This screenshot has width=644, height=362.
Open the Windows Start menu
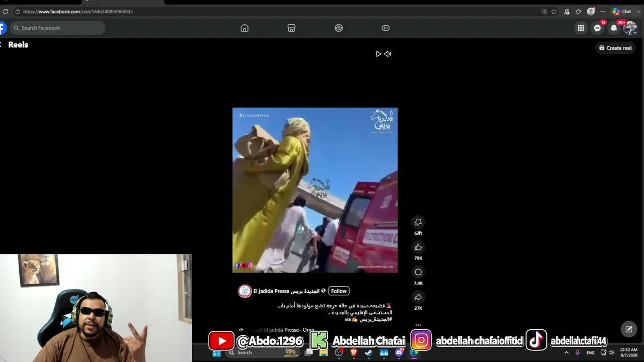217,353
